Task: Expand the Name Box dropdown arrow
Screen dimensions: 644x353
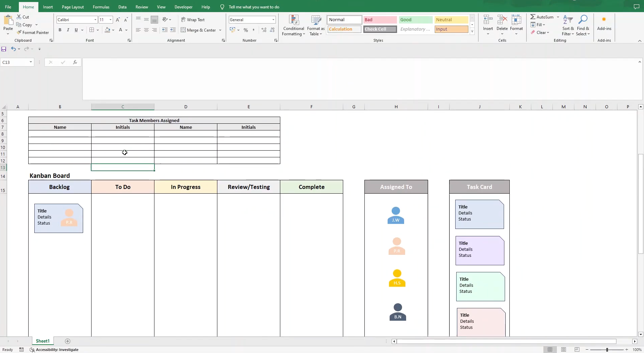Action: [31, 62]
